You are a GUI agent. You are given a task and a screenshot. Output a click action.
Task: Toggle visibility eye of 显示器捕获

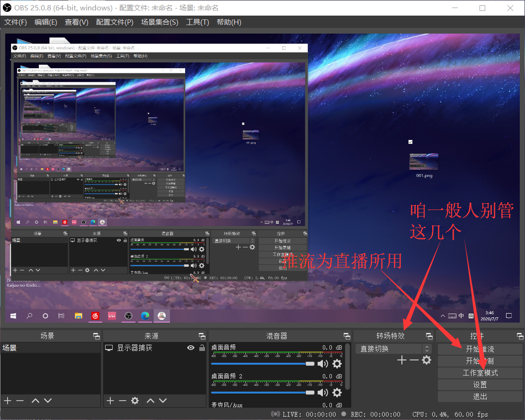click(x=191, y=348)
